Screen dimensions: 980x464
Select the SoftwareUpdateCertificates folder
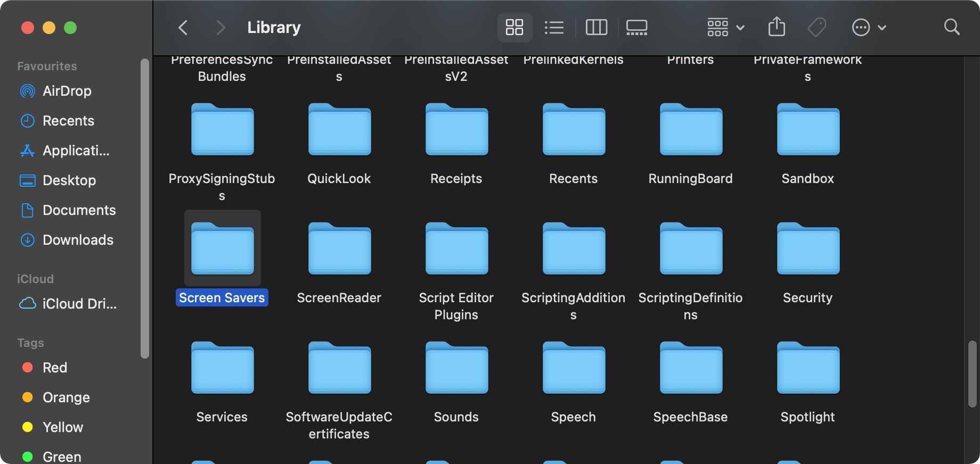339,368
